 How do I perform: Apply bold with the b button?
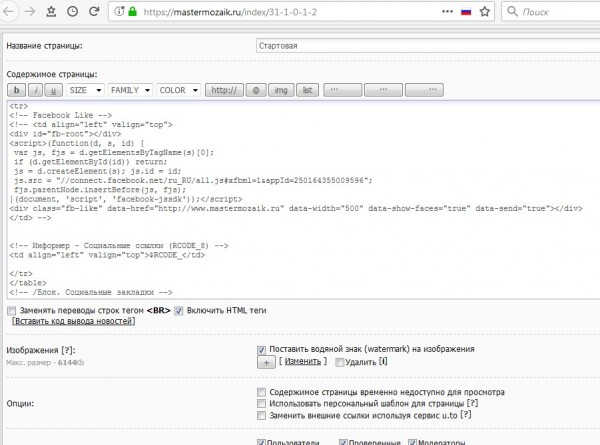pyautogui.click(x=16, y=90)
